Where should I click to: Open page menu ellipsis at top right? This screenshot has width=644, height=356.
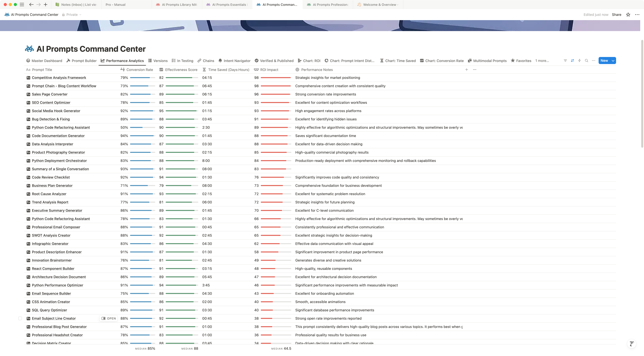[637, 14]
